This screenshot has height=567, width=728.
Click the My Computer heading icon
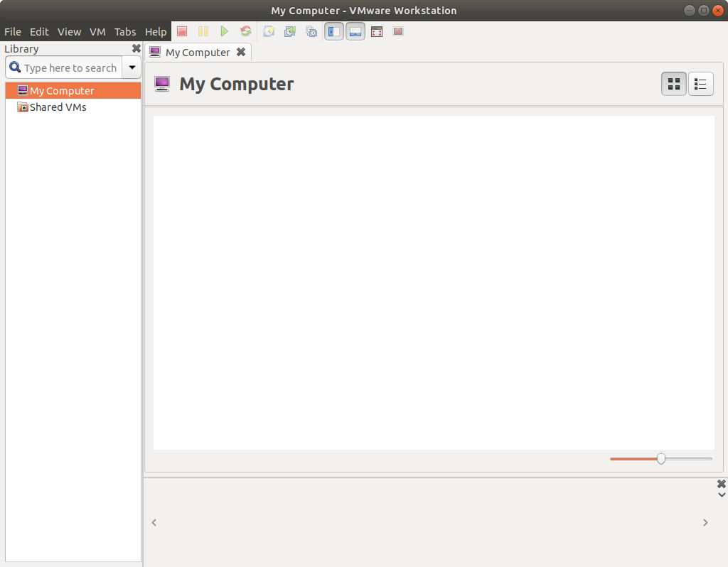point(162,84)
